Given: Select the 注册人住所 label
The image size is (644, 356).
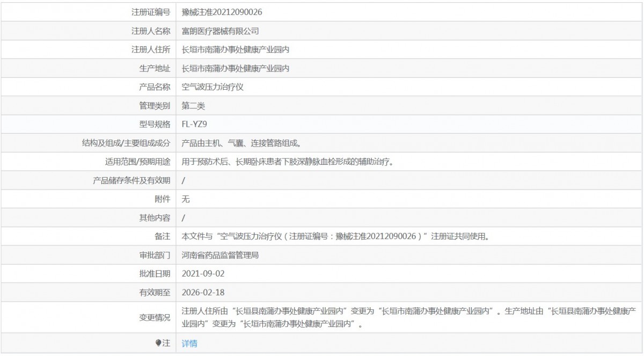Looking at the screenshot, I should (151, 50).
